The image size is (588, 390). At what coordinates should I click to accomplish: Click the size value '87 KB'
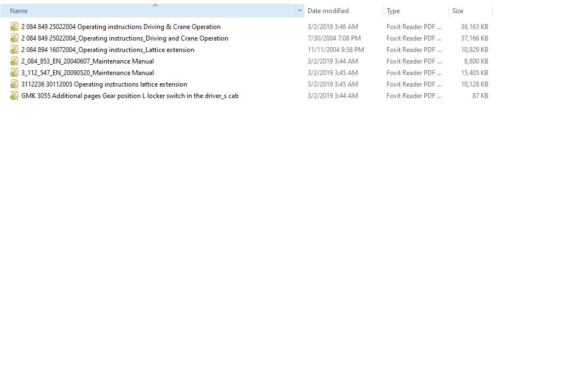(x=480, y=96)
